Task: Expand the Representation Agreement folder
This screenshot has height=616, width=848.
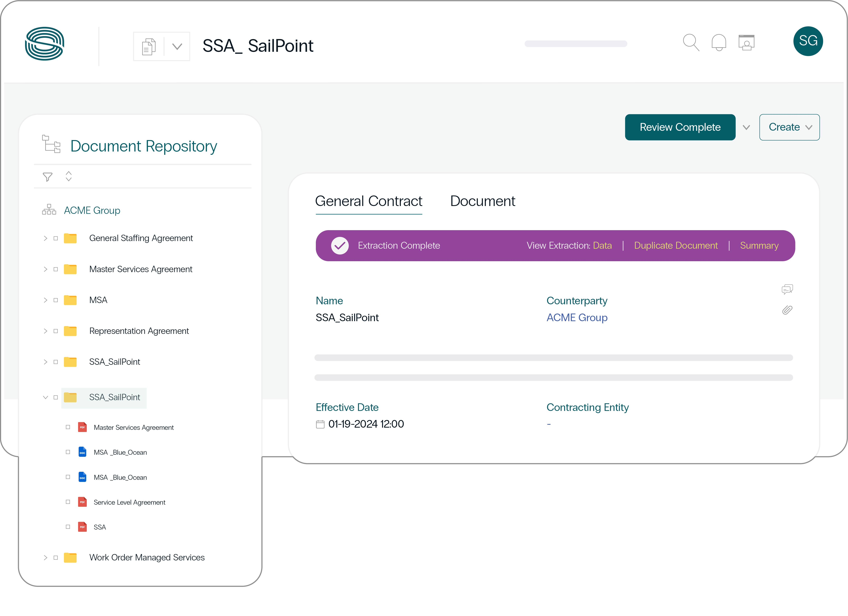Action: (x=45, y=331)
